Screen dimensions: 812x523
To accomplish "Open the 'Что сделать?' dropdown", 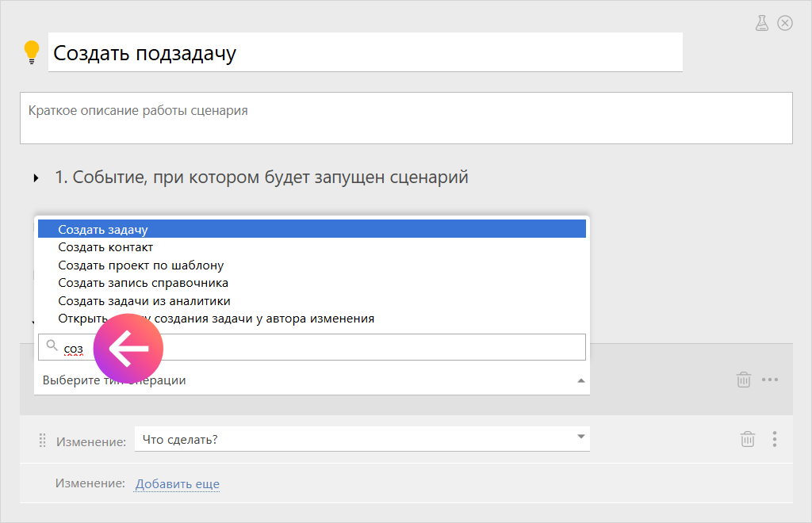I will coord(362,438).
